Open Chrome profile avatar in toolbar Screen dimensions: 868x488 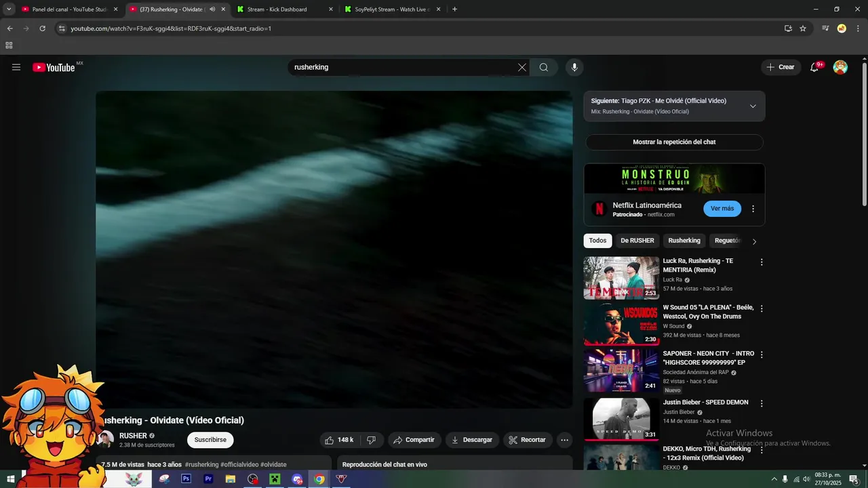click(x=842, y=28)
